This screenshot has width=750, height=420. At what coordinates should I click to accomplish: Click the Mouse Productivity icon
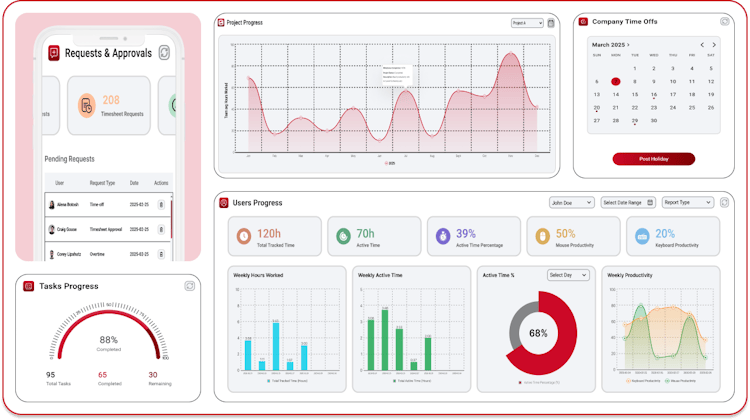(x=541, y=236)
